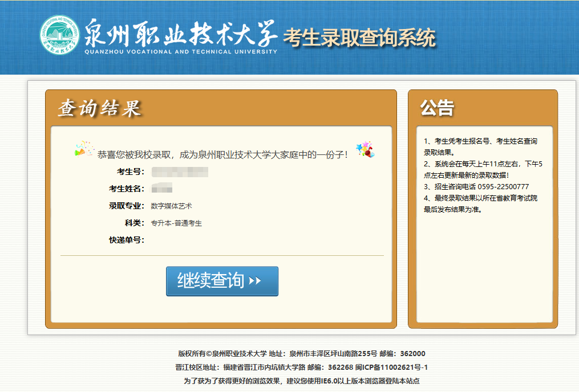Click the 公告 panel heading
This screenshot has height=392, width=579.
(437, 108)
